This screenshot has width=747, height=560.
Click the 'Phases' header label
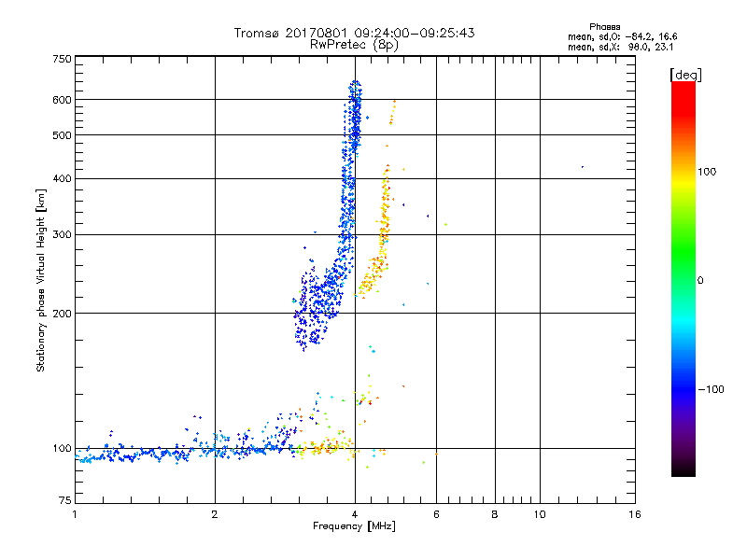pyautogui.click(x=604, y=27)
